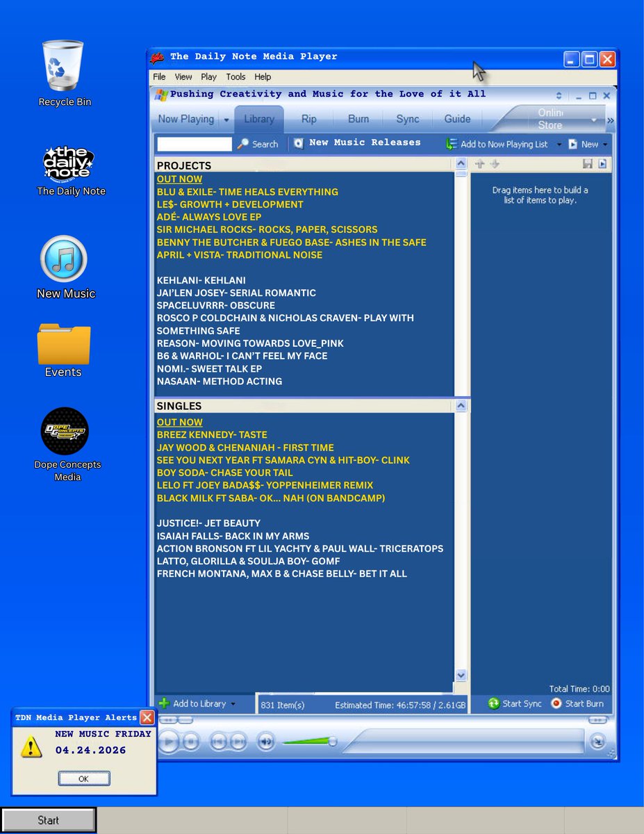Select Breez Kennedy- Taste single

(x=212, y=434)
